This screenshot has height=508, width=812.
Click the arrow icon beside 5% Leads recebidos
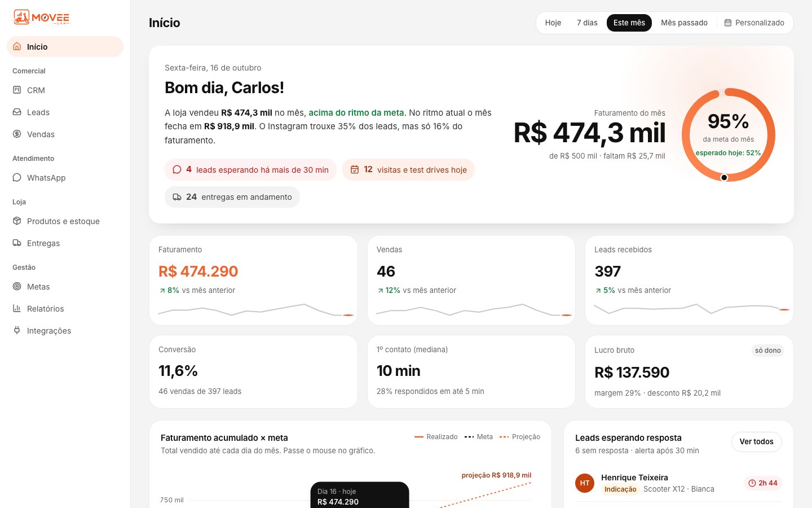pos(598,291)
